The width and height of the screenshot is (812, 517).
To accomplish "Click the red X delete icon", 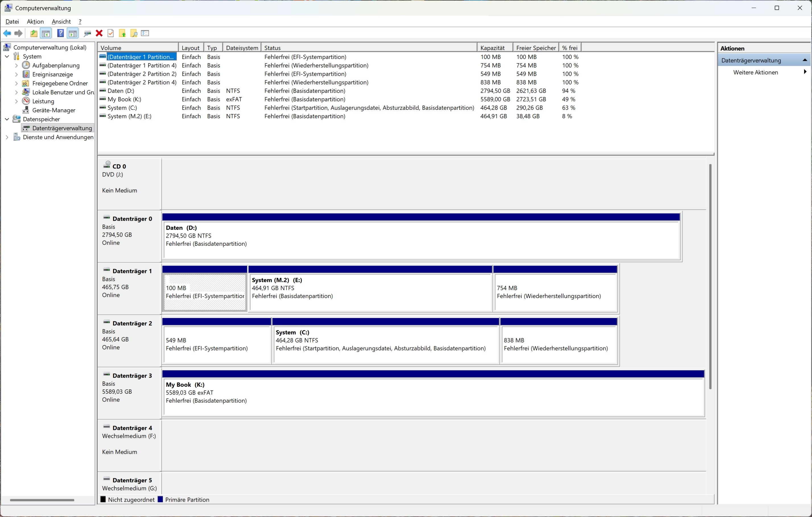I will click(99, 33).
